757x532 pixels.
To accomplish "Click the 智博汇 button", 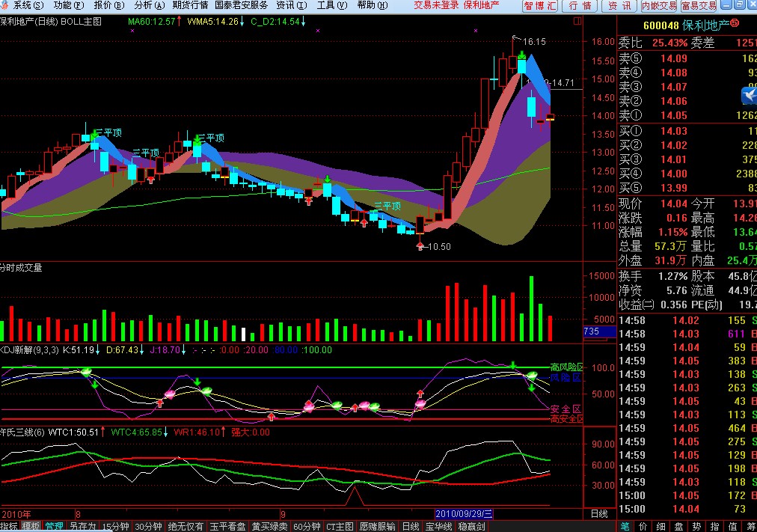I will click(x=540, y=6).
